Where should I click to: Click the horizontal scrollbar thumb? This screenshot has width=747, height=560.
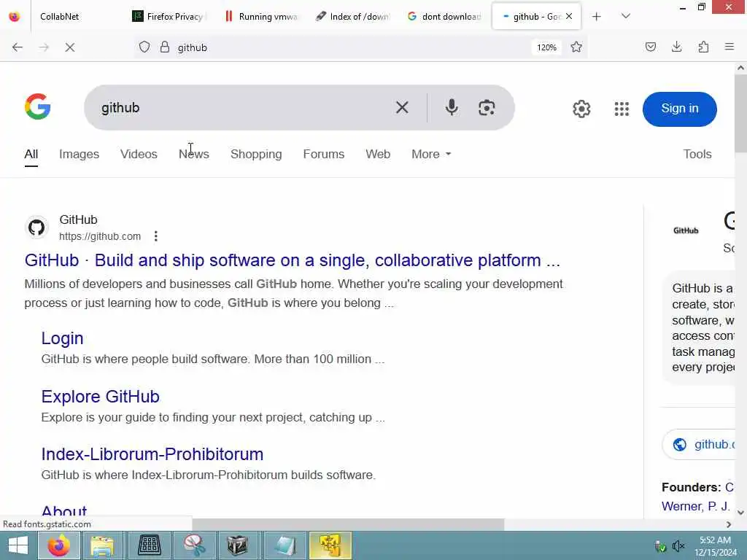click(348, 524)
